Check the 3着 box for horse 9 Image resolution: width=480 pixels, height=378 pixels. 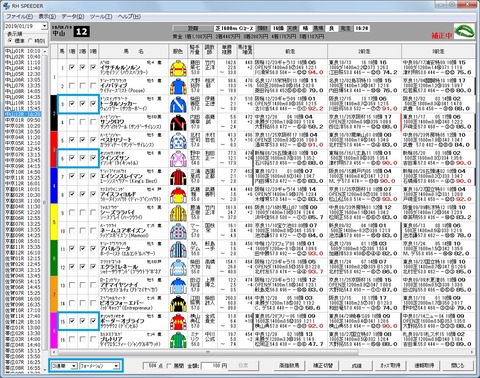point(93,212)
